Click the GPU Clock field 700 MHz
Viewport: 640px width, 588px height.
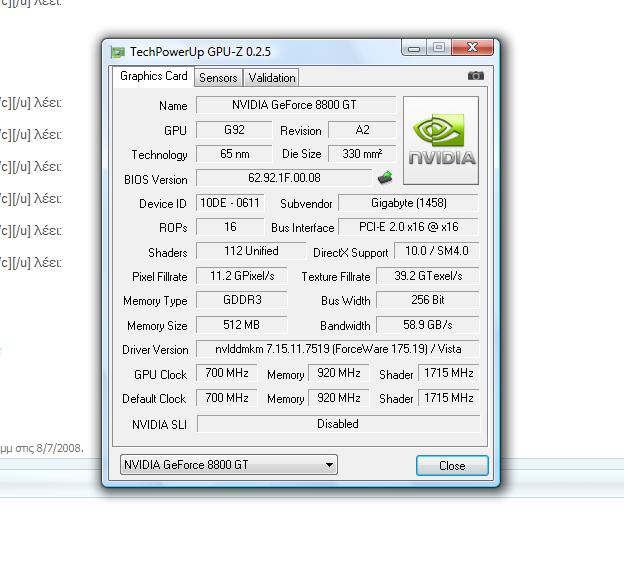coord(227,373)
